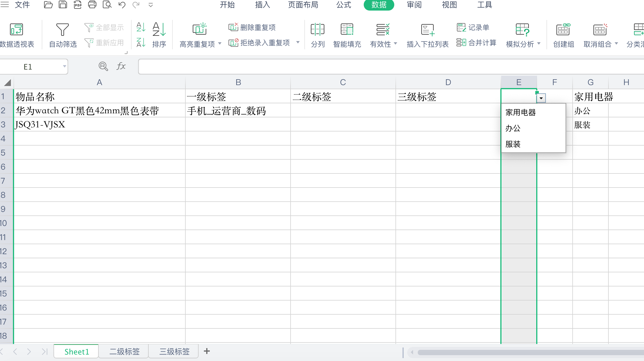644x361 pixels.
Task: Expand the 高亮重复项 highlight duplicates options
Action: [220, 43]
